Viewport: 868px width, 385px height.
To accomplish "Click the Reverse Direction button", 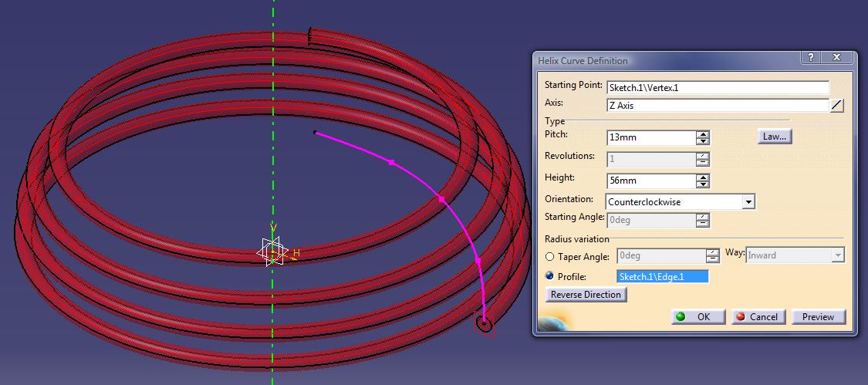I will (586, 295).
